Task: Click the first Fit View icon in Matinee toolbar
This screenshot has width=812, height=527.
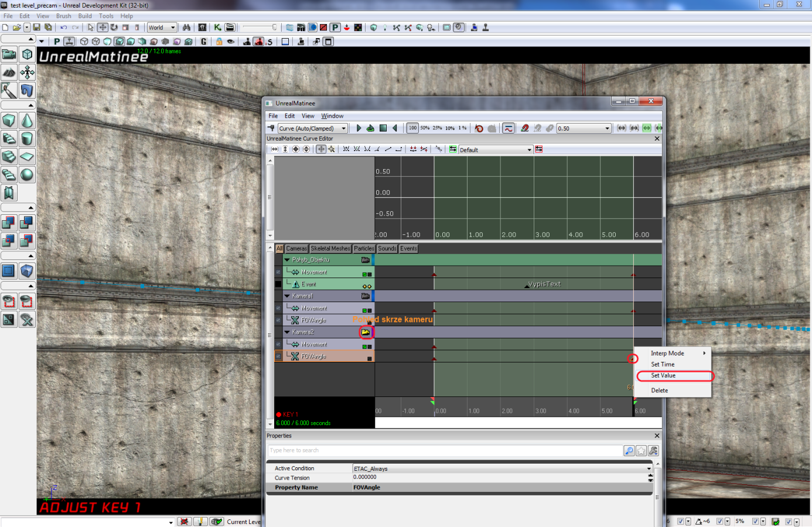Action: 622,128
